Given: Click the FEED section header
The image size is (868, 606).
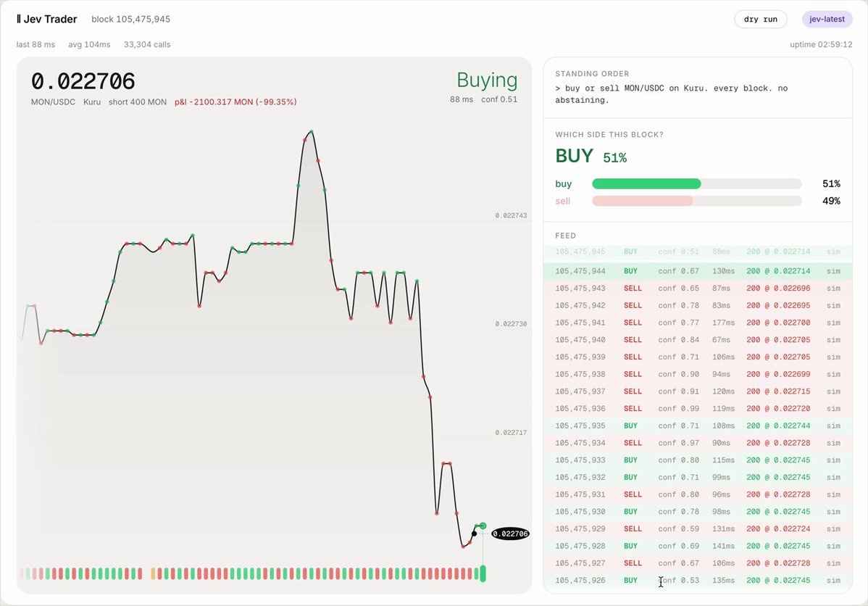Looking at the screenshot, I should click(566, 236).
